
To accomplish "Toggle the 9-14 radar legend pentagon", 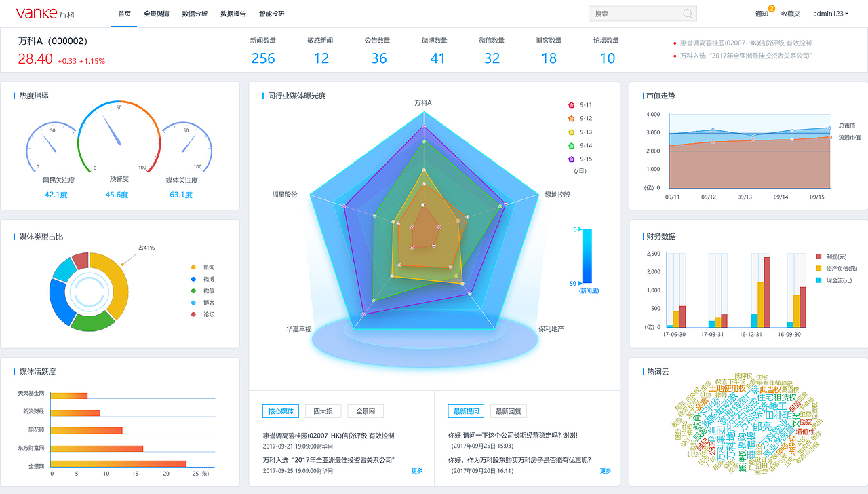I will pyautogui.click(x=571, y=146).
